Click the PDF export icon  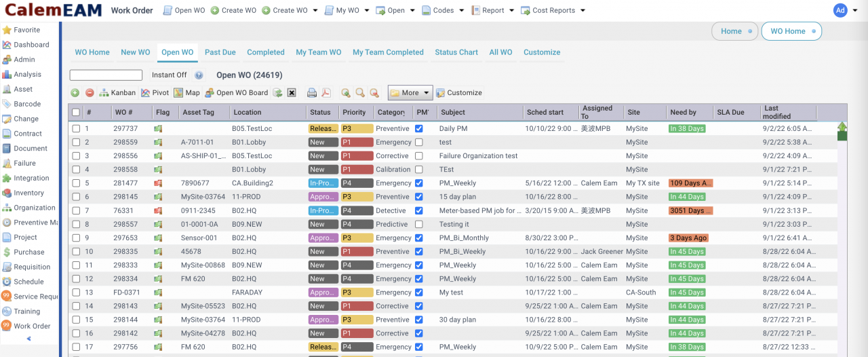point(325,93)
